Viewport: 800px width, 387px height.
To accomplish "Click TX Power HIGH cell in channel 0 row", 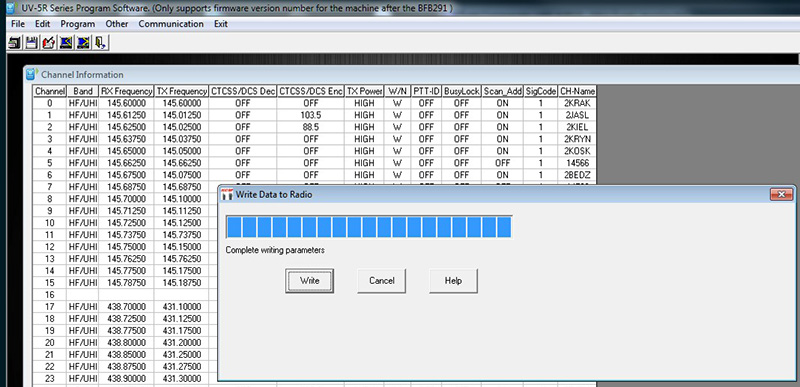I will click(364, 103).
